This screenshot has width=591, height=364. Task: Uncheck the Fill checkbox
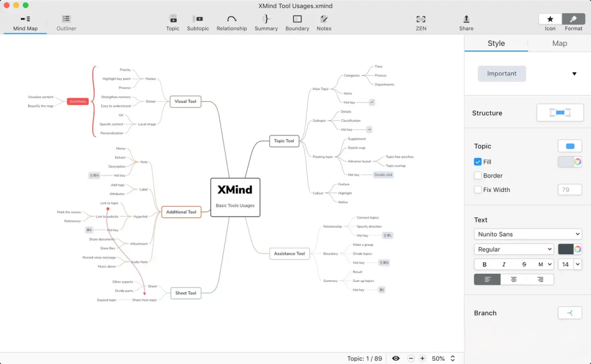(478, 162)
